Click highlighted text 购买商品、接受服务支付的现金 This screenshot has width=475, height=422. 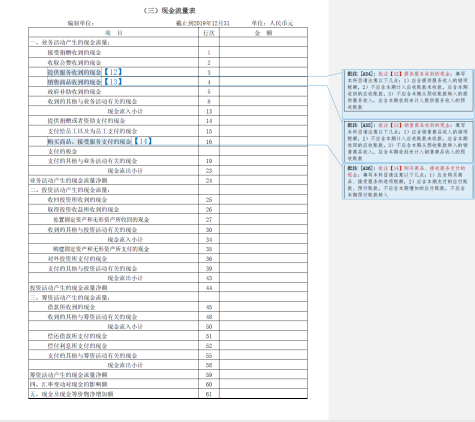[x=89, y=142]
